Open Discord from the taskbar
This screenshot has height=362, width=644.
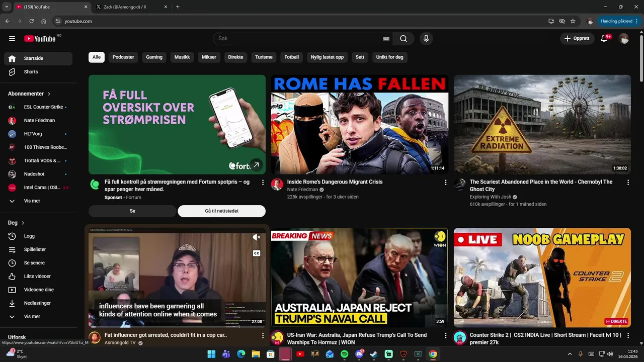point(359,354)
